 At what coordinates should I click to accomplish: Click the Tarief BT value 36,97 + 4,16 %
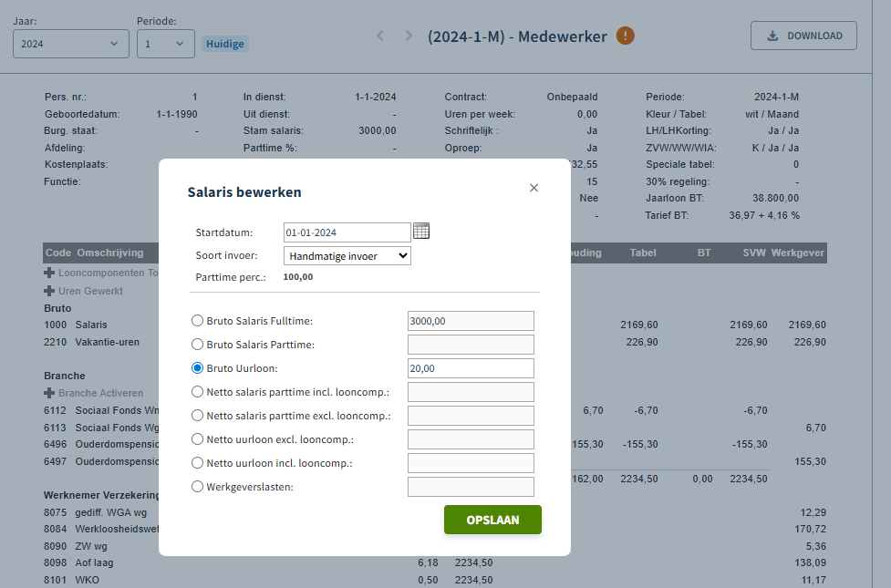(764, 215)
